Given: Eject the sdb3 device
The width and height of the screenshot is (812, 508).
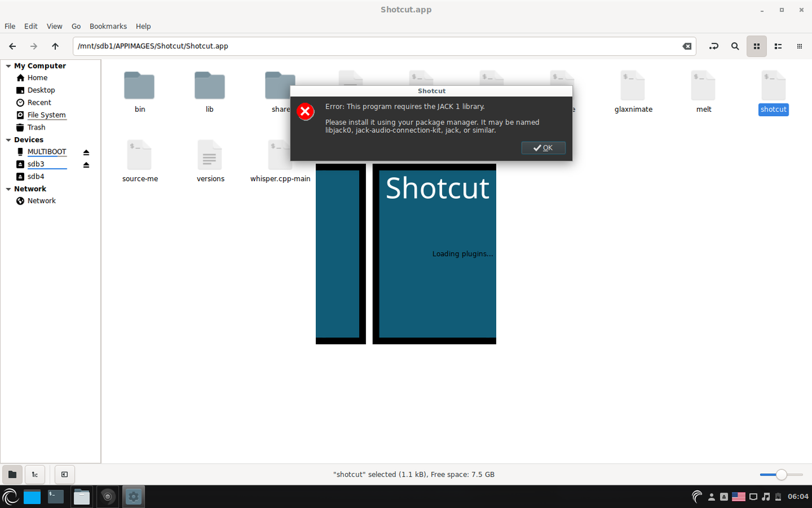Looking at the screenshot, I should pyautogui.click(x=86, y=164).
